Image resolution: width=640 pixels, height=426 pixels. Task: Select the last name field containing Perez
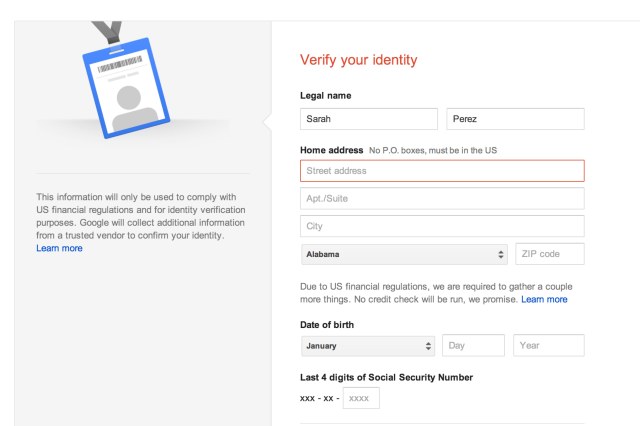tap(515, 119)
